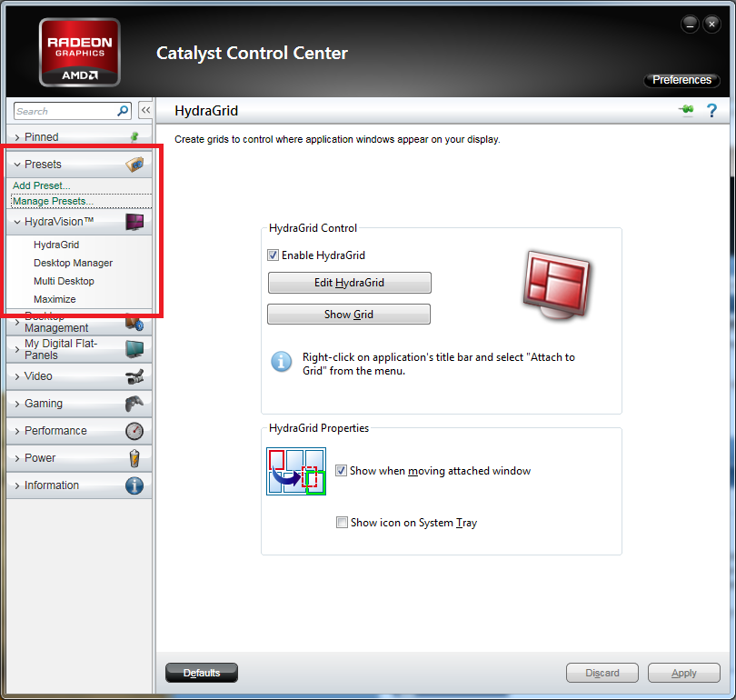The height and width of the screenshot is (700, 736).
Task: Click the Gaming controller icon
Action: point(134,404)
